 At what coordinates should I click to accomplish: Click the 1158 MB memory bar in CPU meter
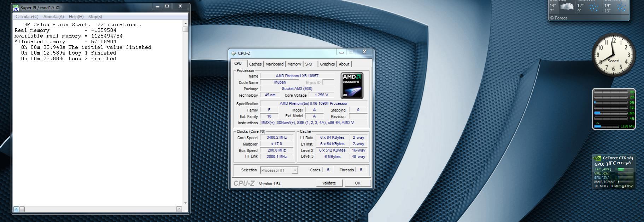pyautogui.click(x=607, y=126)
